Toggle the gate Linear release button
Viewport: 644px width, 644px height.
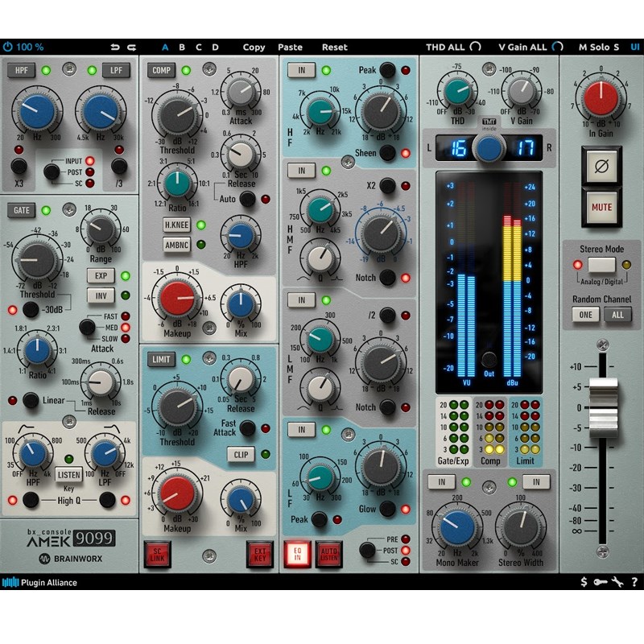point(31,400)
